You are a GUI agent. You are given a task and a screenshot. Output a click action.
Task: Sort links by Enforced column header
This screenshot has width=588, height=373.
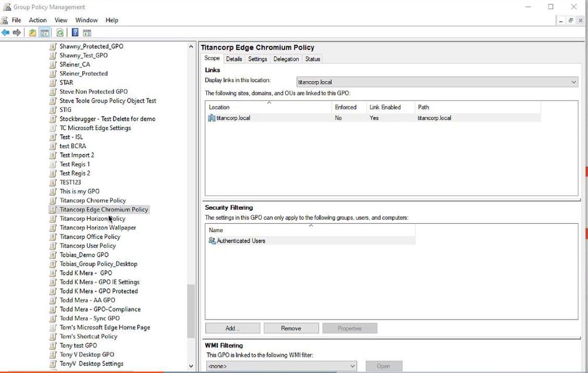point(349,107)
